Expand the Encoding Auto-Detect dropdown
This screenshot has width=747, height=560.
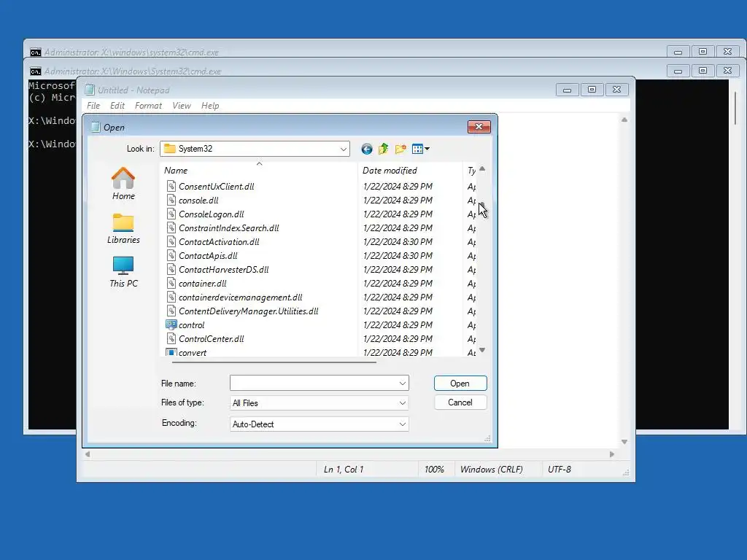point(403,424)
